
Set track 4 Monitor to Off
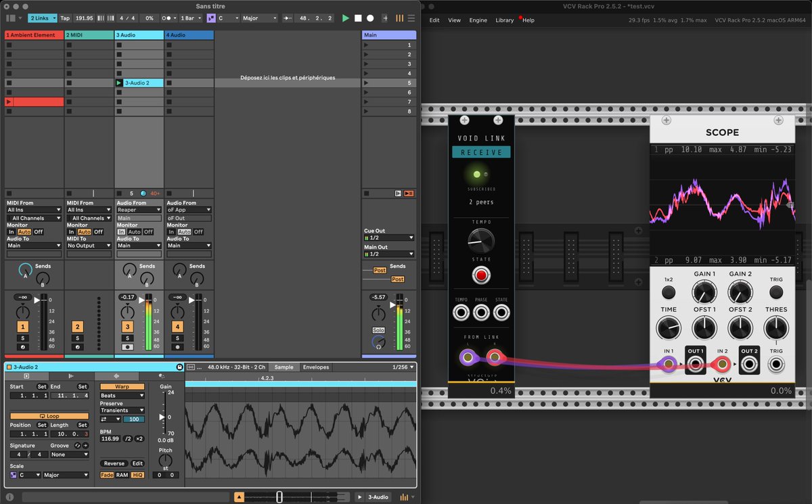198,231
